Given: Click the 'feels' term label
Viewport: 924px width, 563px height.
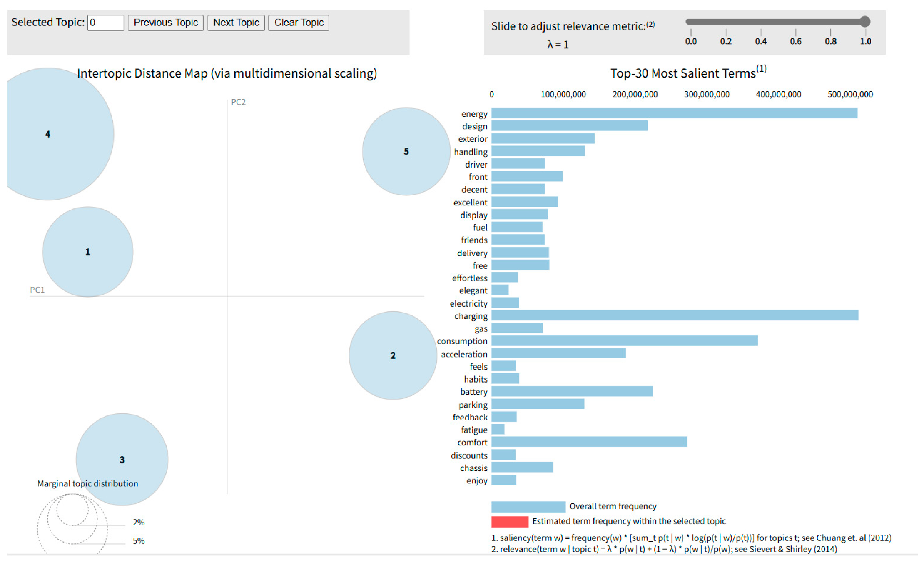Looking at the screenshot, I should [x=478, y=366].
